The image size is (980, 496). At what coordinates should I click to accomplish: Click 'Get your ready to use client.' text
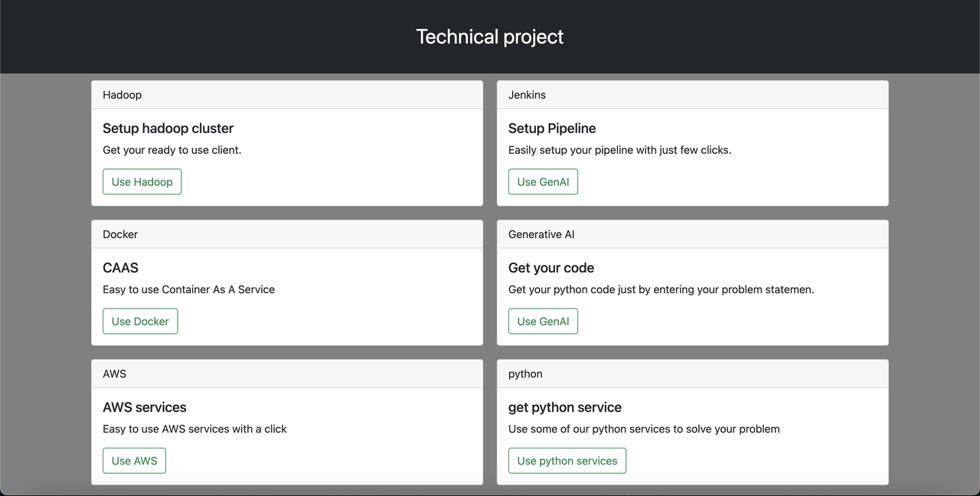pos(172,150)
